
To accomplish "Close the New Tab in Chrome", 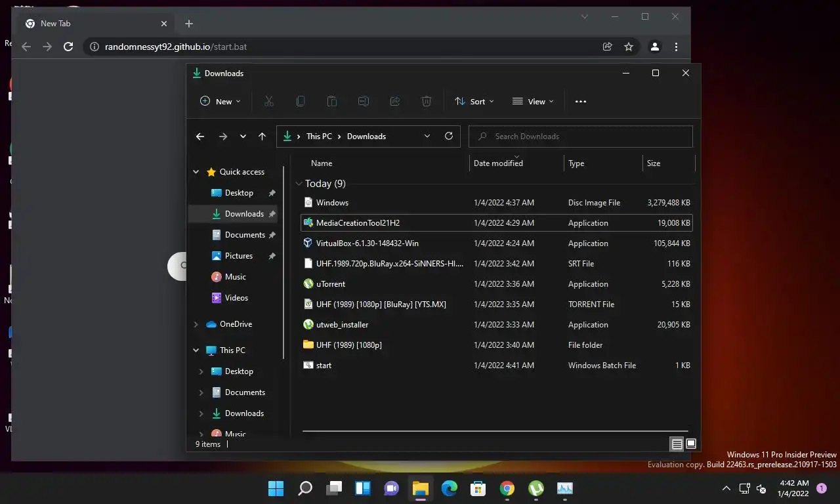I will [x=164, y=24].
